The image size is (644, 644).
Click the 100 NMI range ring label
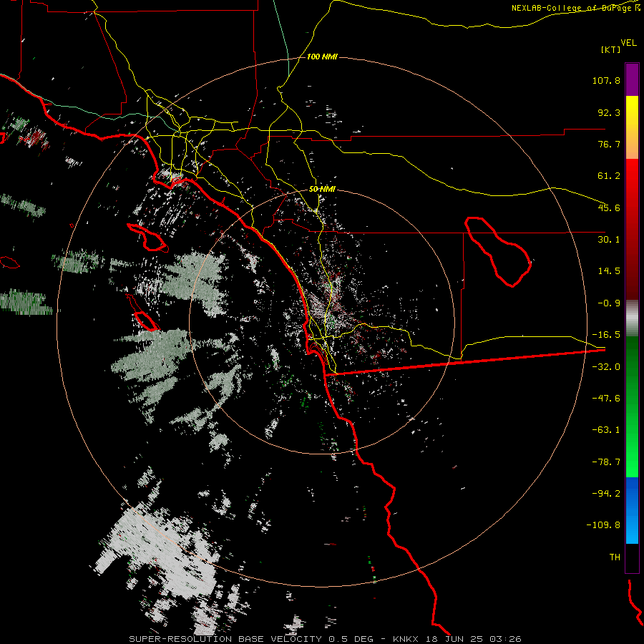322,57
